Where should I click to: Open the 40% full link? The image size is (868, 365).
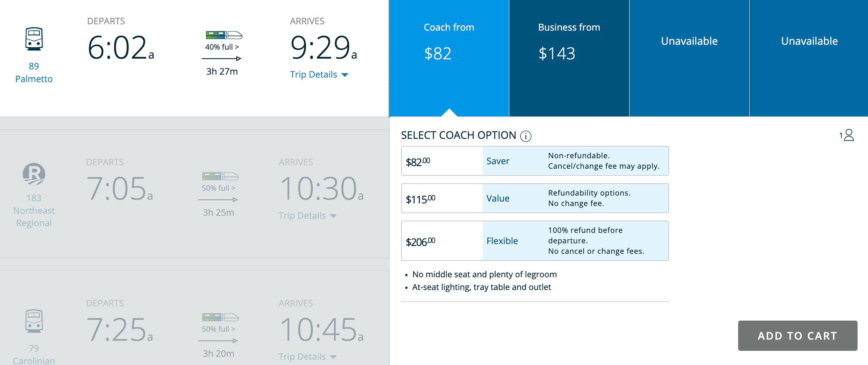(222, 47)
